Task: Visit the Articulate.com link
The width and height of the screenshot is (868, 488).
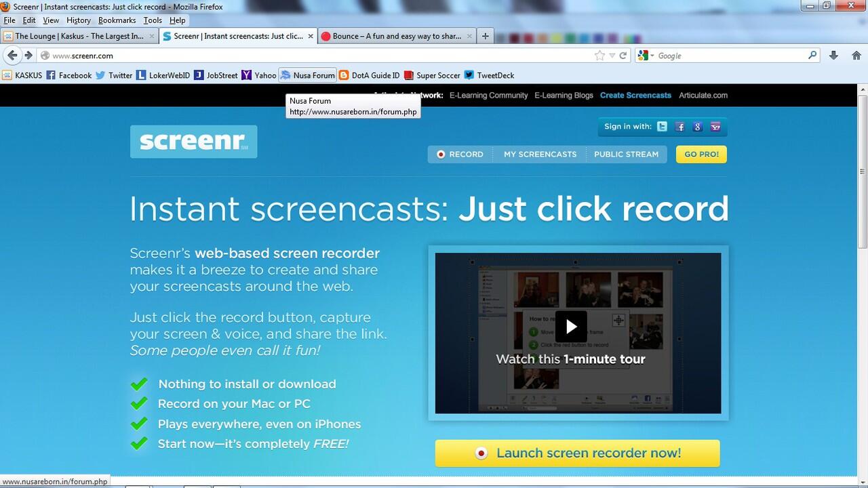Action: pos(703,96)
